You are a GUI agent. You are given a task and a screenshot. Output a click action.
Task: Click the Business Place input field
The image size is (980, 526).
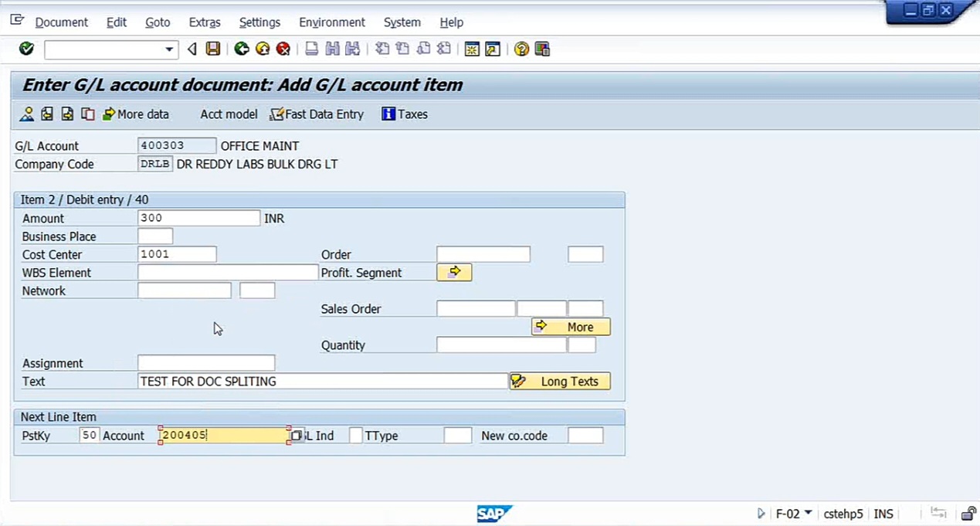point(155,236)
